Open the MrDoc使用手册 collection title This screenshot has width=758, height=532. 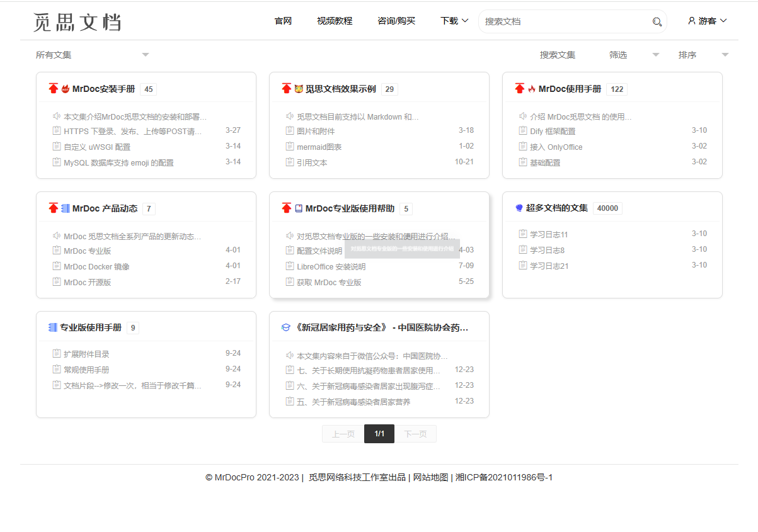click(x=570, y=89)
